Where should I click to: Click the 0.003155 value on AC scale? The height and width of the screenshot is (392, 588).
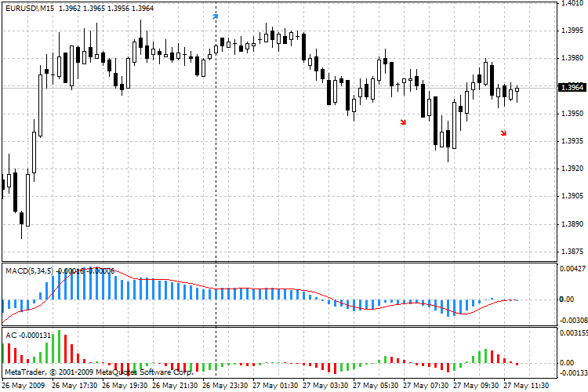pyautogui.click(x=572, y=332)
